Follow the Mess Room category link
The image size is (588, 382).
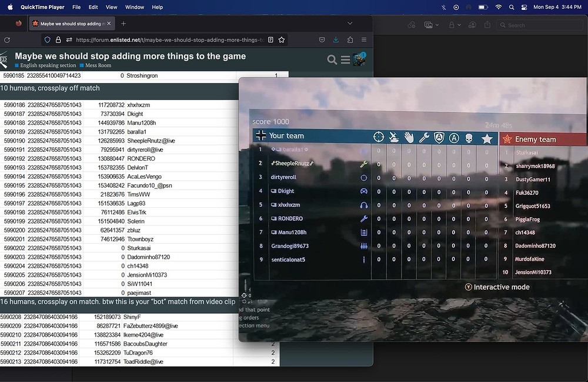click(98, 65)
